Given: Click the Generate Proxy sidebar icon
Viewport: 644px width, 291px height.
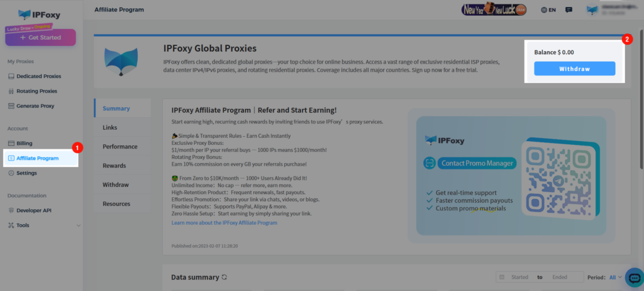Looking at the screenshot, I should (11, 106).
